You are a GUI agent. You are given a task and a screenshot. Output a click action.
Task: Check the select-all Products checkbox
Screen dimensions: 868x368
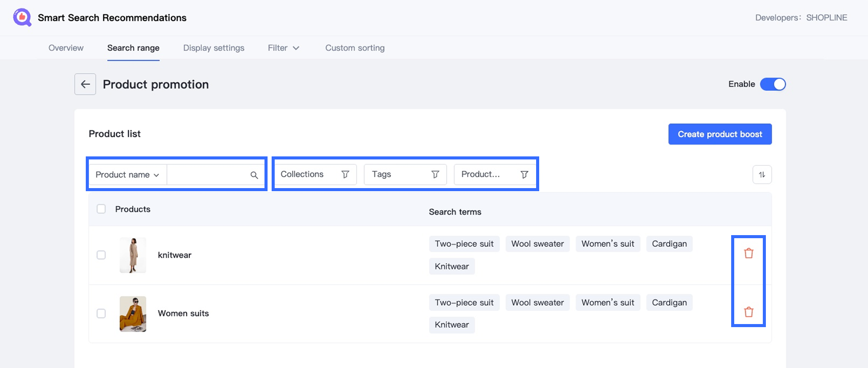(x=101, y=209)
